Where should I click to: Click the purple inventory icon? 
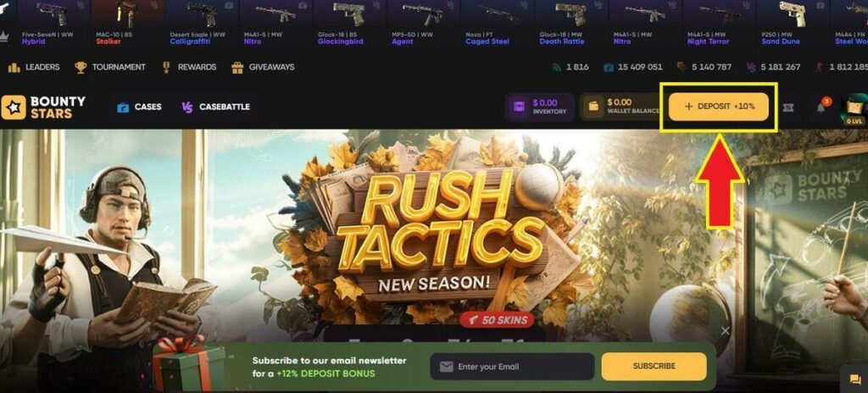(x=519, y=107)
